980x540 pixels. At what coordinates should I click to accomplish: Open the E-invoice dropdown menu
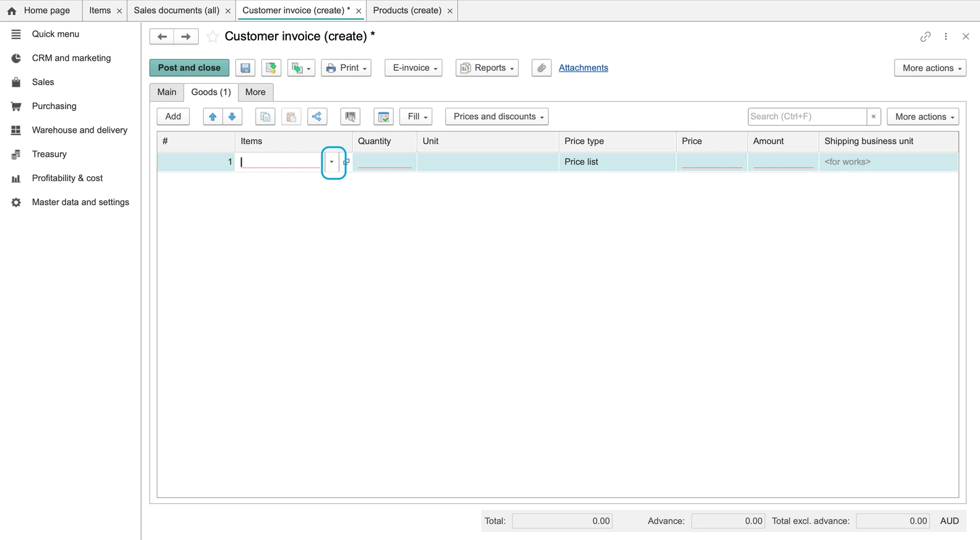tap(414, 68)
